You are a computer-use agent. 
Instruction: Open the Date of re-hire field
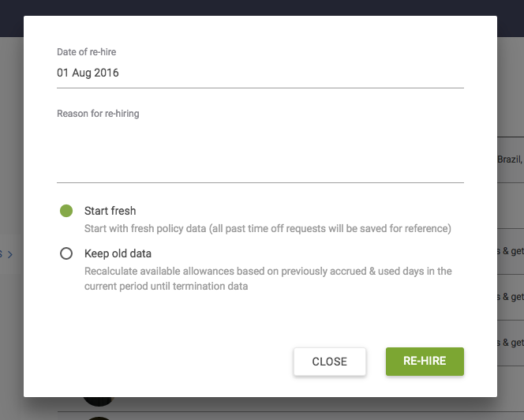pyautogui.click(x=260, y=73)
